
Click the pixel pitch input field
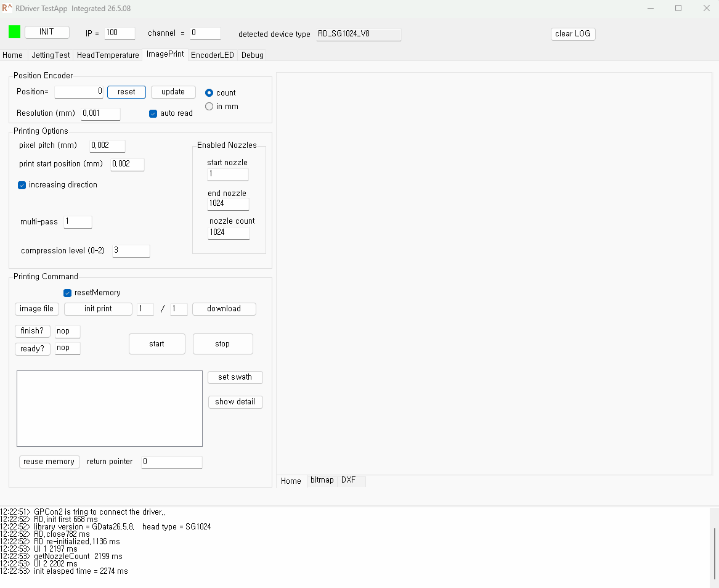click(107, 146)
